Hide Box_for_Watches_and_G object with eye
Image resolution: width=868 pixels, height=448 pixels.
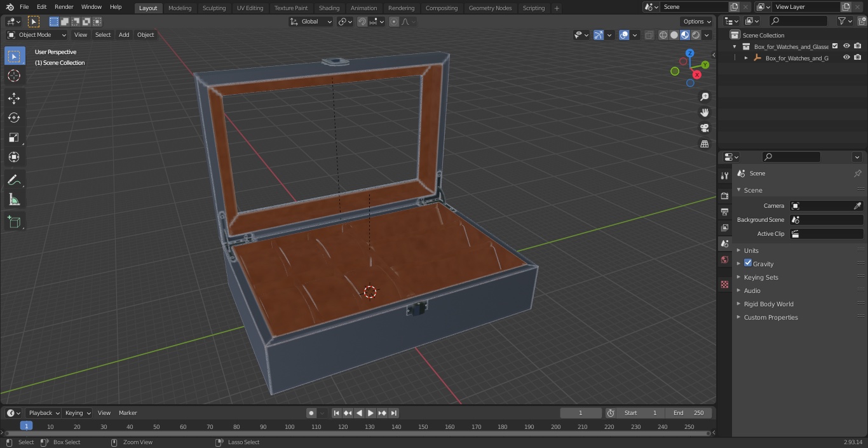846,58
